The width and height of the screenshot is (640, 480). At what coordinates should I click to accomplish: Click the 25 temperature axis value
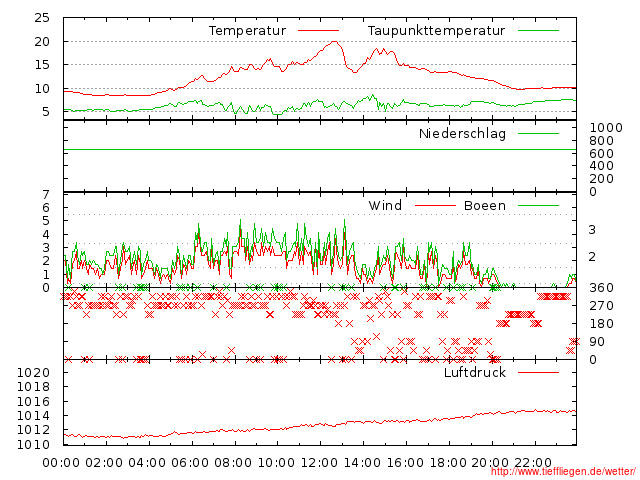click(42, 18)
